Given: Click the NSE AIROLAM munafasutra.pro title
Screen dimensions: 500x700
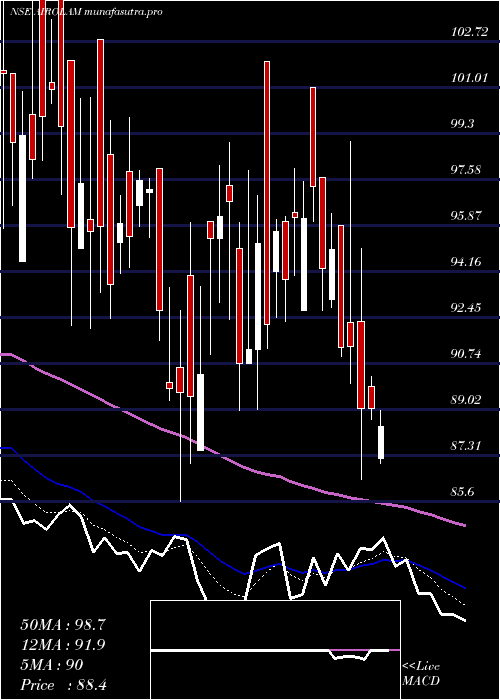Looking at the screenshot, I should tap(85, 12).
